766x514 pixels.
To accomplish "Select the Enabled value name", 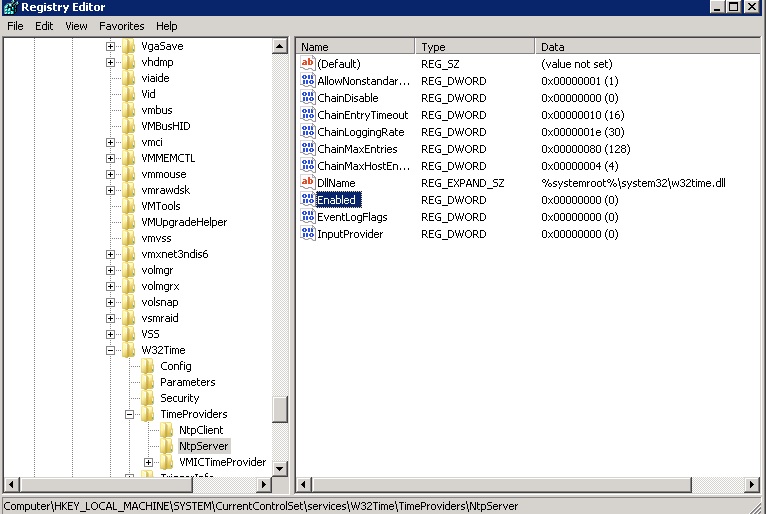I will (x=339, y=200).
